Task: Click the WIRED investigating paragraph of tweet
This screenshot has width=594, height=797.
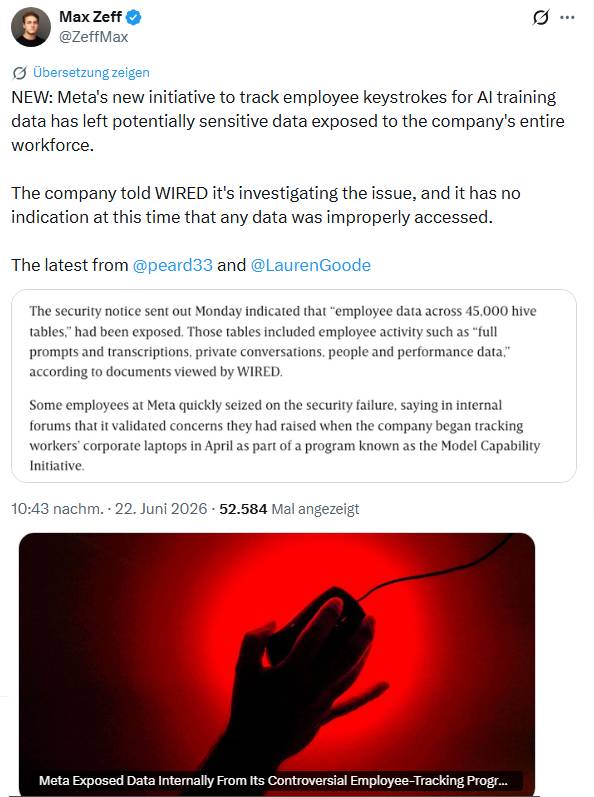Action: click(x=266, y=205)
